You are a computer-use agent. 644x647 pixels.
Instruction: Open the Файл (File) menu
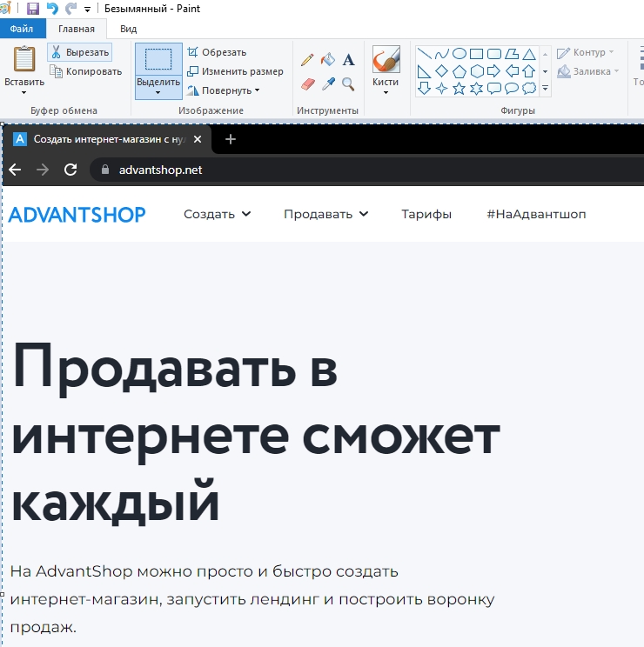22,29
